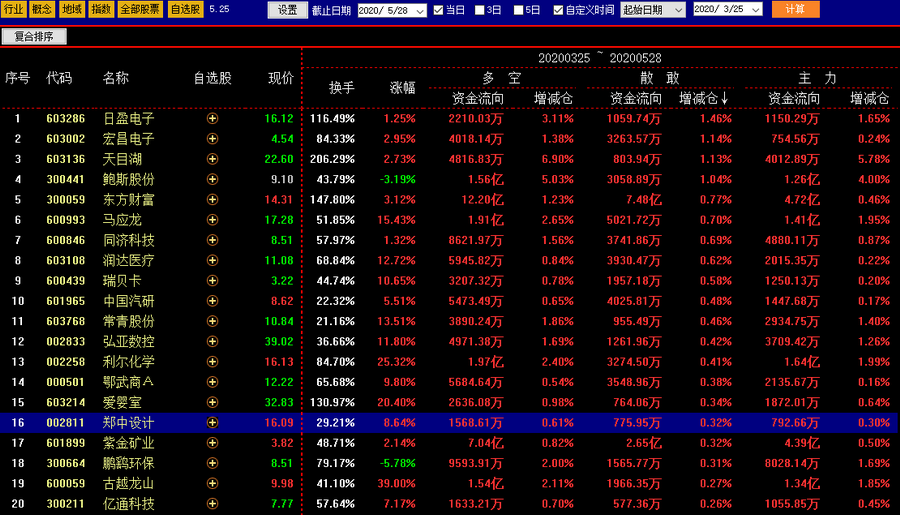Add 中国汽研 to watchlist using plus icon
This screenshot has width=900, height=515.
click(x=212, y=301)
